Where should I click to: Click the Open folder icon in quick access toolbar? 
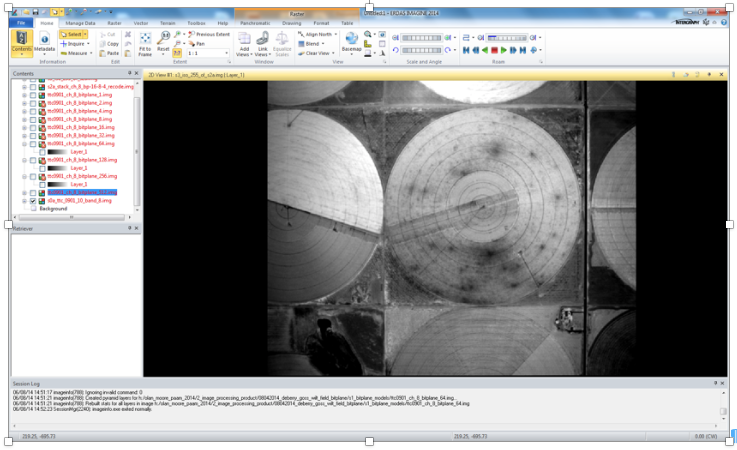[26, 12]
